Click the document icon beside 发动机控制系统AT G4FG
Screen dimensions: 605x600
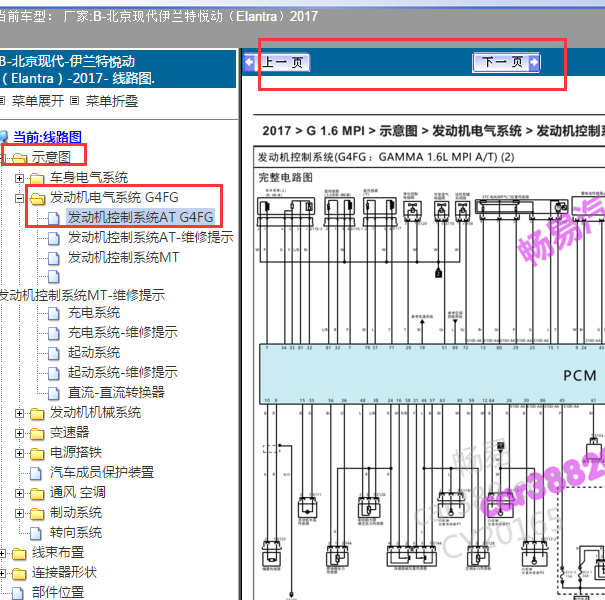point(54,218)
